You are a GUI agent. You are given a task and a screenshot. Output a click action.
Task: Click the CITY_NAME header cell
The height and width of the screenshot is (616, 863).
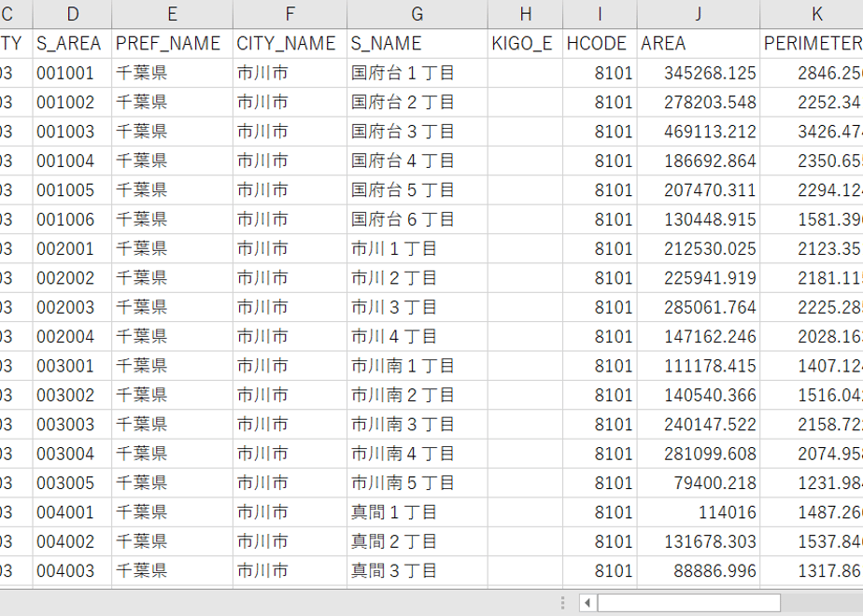click(290, 44)
